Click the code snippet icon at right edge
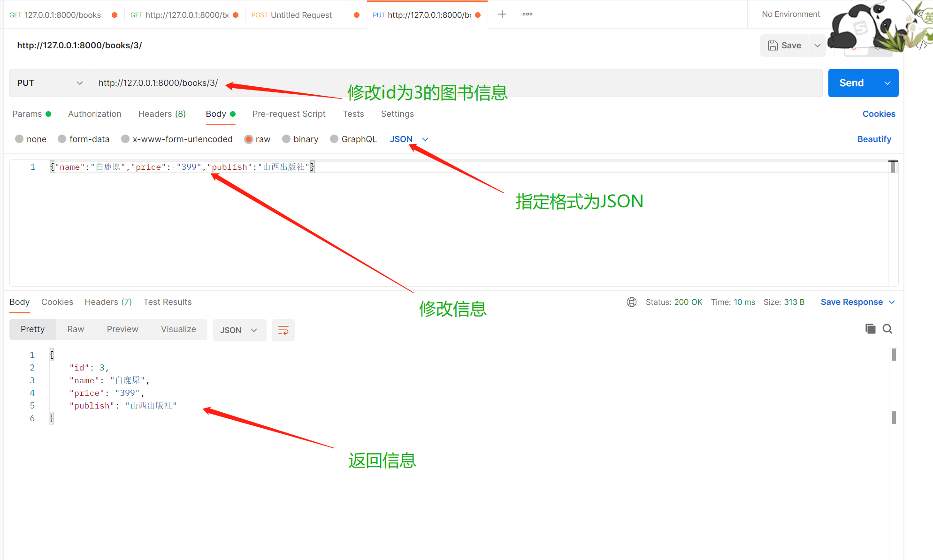The image size is (933, 560). pyautogui.click(x=921, y=45)
